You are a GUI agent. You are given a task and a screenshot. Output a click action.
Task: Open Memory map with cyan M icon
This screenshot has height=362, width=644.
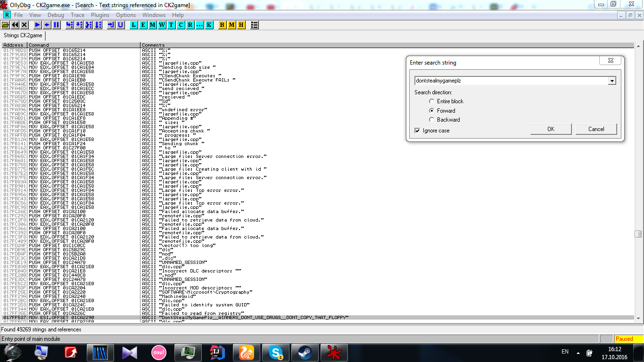[153, 25]
